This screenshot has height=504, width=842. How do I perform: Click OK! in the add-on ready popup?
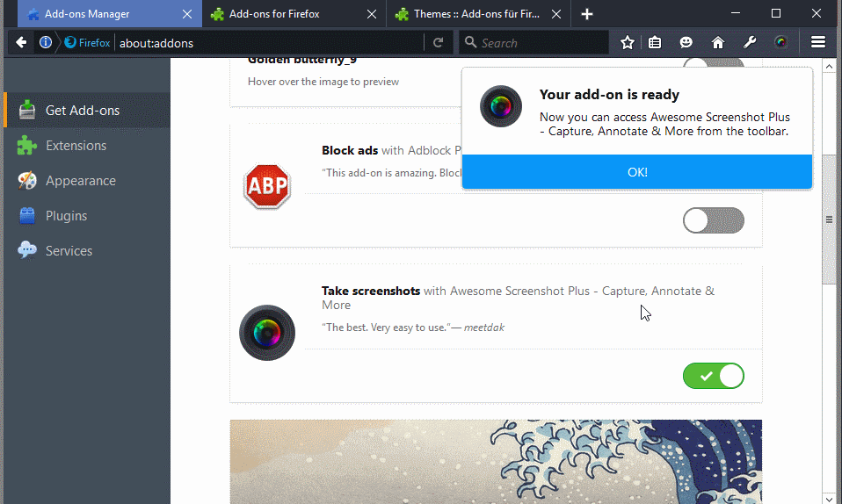click(x=637, y=172)
